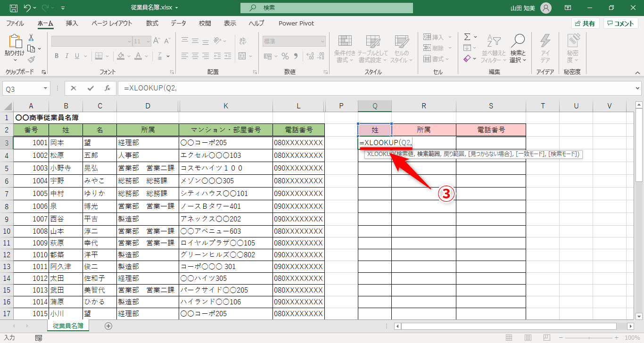This screenshot has width=644, height=343.
Task: Open the 挿入 cells insert dropdown
Action: 438,37
